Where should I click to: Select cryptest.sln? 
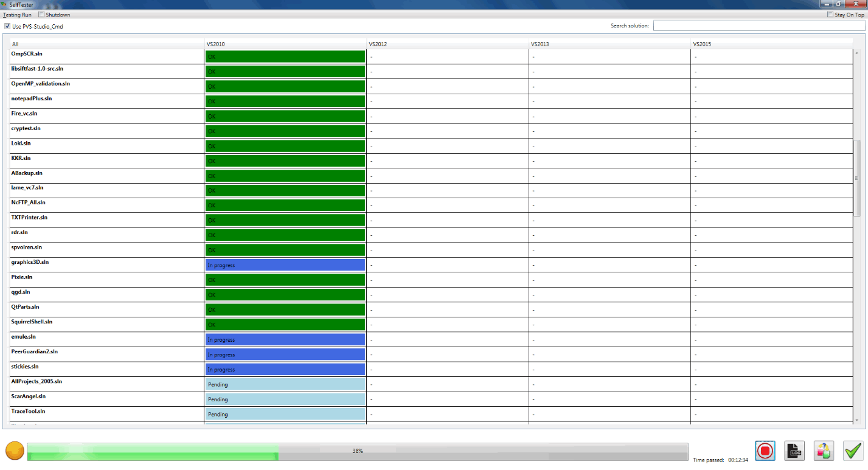point(431,131)
